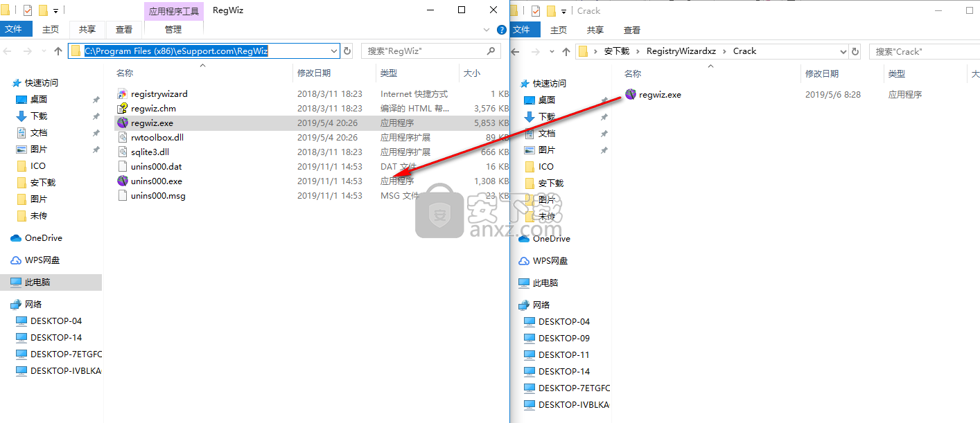Open 此电脑 in Crack window sidebar
This screenshot has width=980, height=423.
coord(545,282)
